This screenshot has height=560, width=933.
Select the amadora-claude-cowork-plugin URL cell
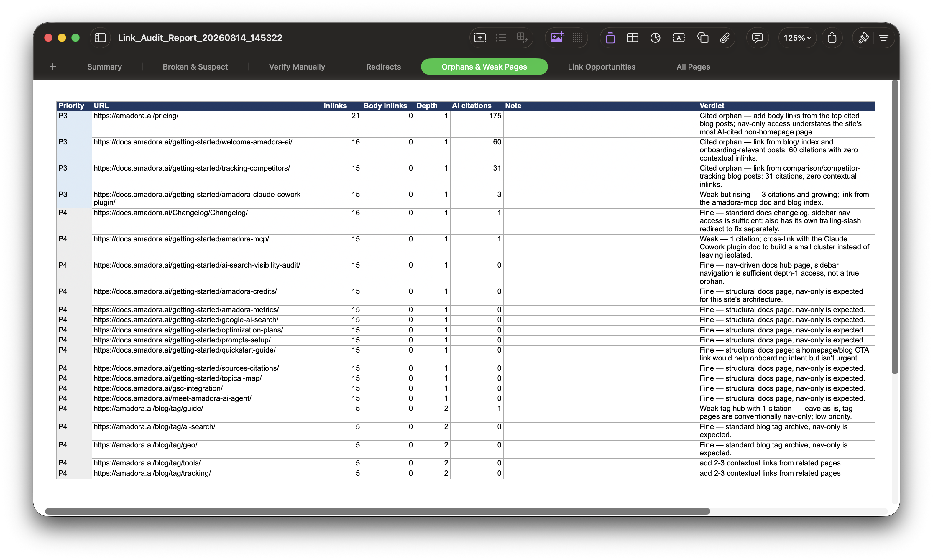point(207,199)
